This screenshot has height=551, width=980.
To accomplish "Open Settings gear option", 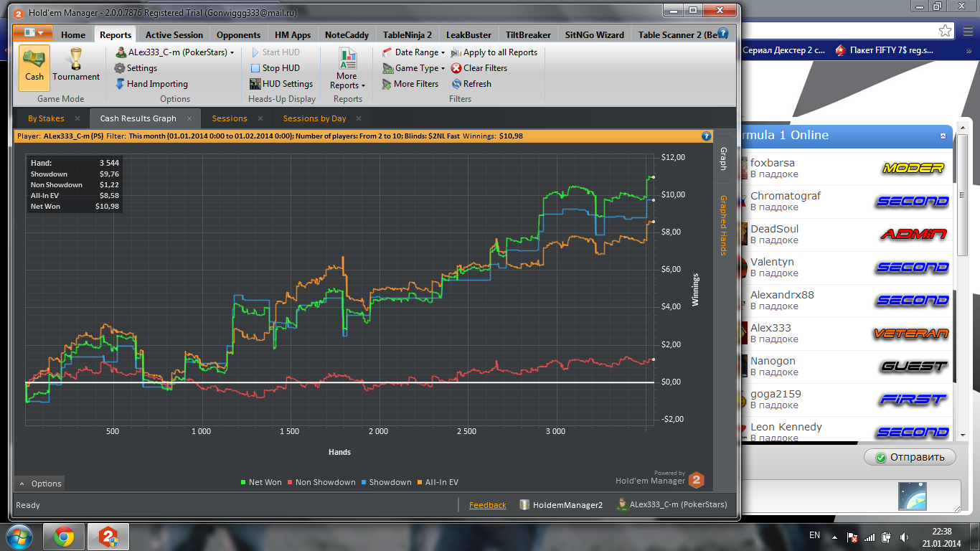I will [x=136, y=68].
